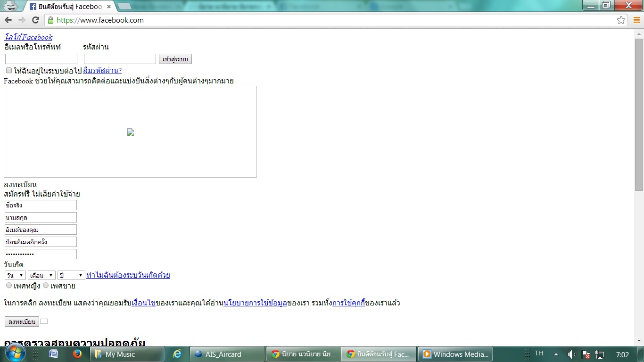Screen dimensions: 644x362
Task: Click the ป้อนอีเมลอีกครั้ง field
Action: 41,242
